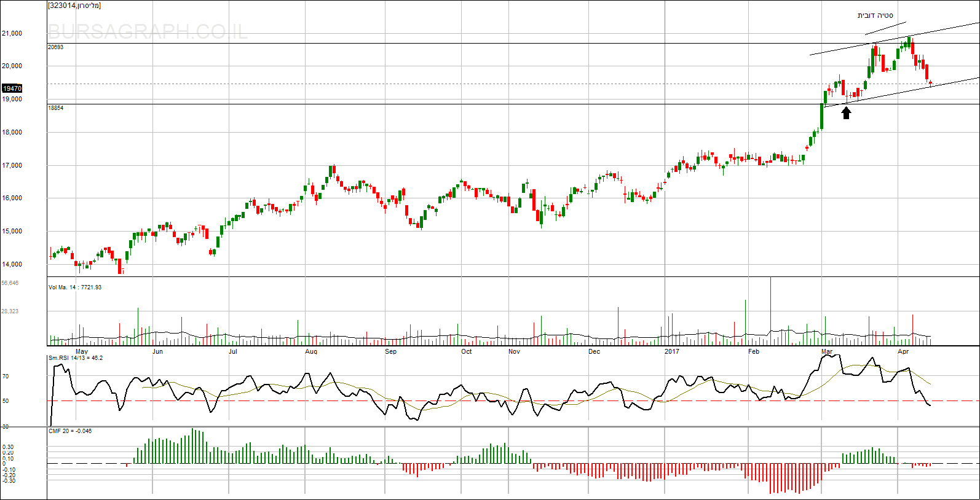Click the May label on the time axis
The image size is (980, 500).
tap(82, 352)
